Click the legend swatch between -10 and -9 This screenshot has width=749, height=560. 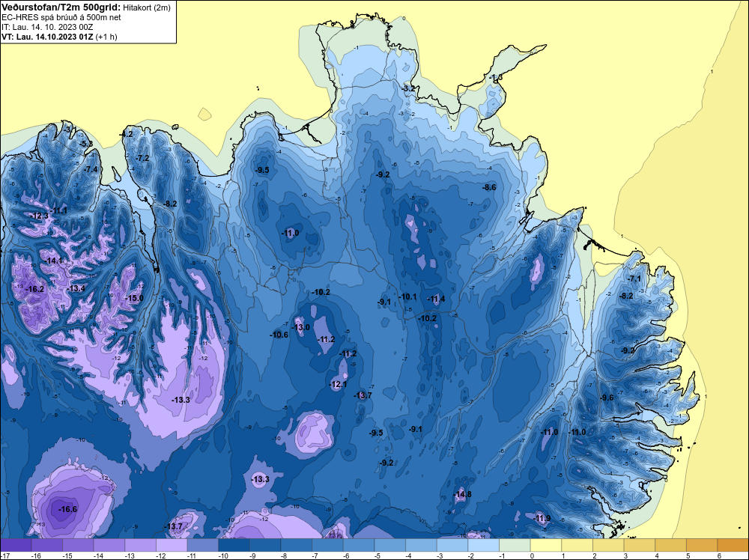pyautogui.click(x=234, y=545)
